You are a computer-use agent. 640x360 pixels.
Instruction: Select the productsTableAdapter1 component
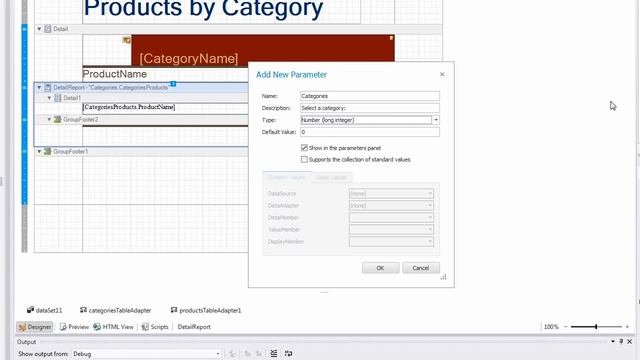pyautogui.click(x=206, y=310)
